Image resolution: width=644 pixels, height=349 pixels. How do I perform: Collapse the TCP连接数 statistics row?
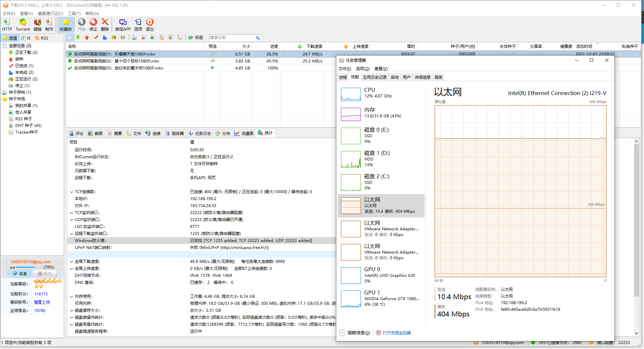coord(71,192)
